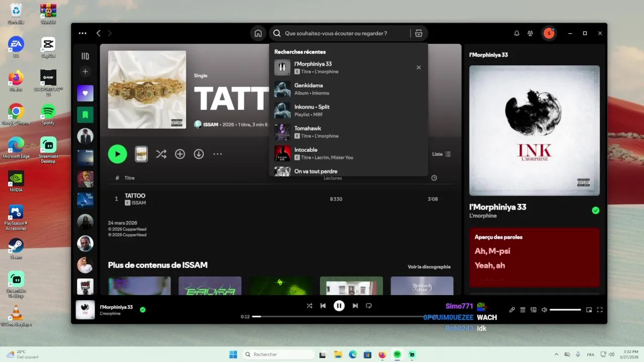
Task: Click the TATTOO single cover art
Action: 147,89
